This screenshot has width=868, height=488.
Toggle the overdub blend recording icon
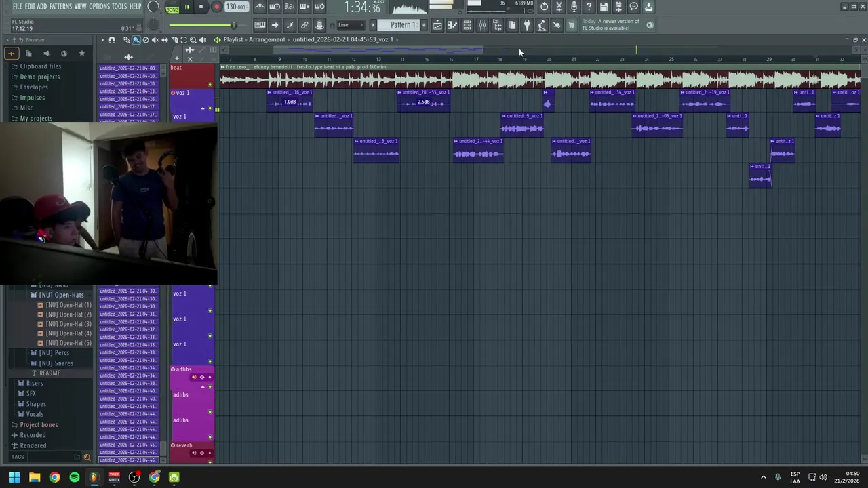click(x=304, y=7)
